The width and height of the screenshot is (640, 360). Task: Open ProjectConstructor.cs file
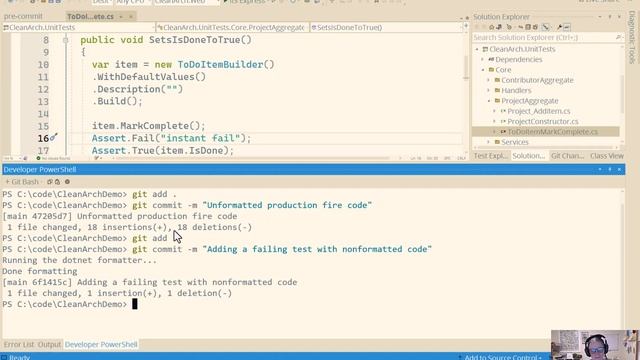click(542, 121)
